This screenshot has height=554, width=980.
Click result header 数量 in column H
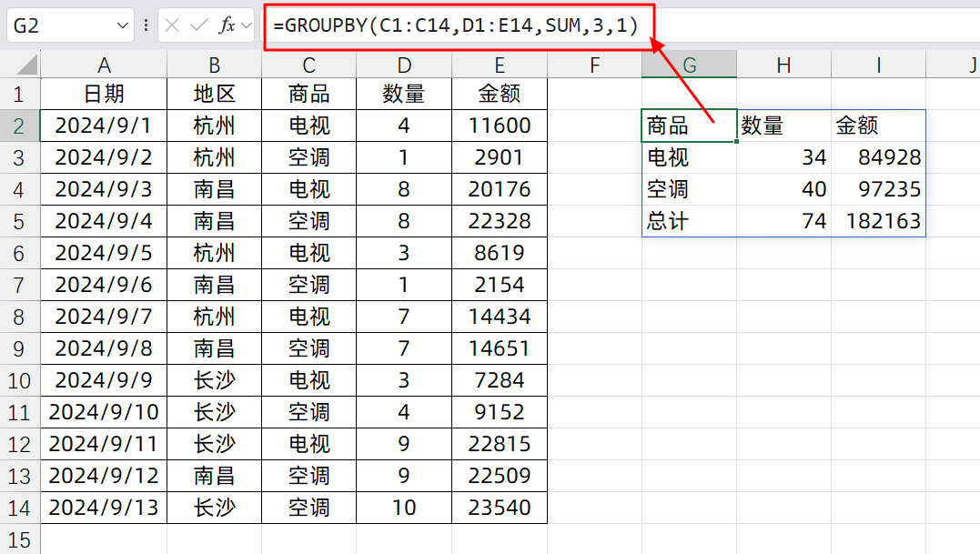783,126
